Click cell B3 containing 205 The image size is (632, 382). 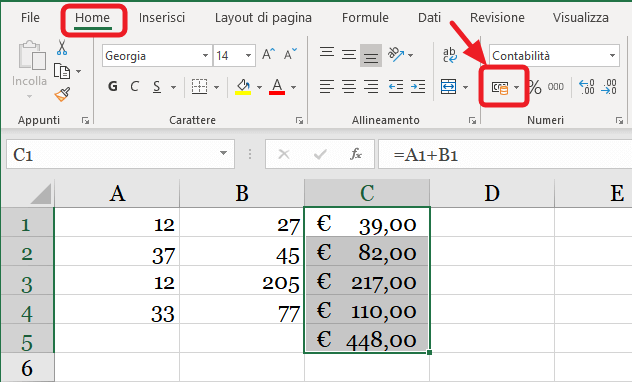pyautogui.click(x=242, y=280)
